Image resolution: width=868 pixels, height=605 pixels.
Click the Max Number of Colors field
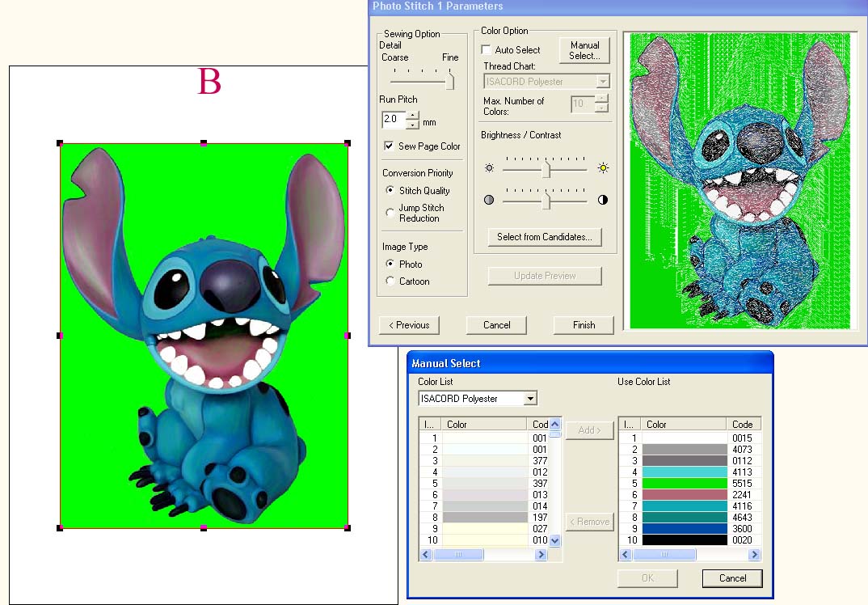point(584,104)
